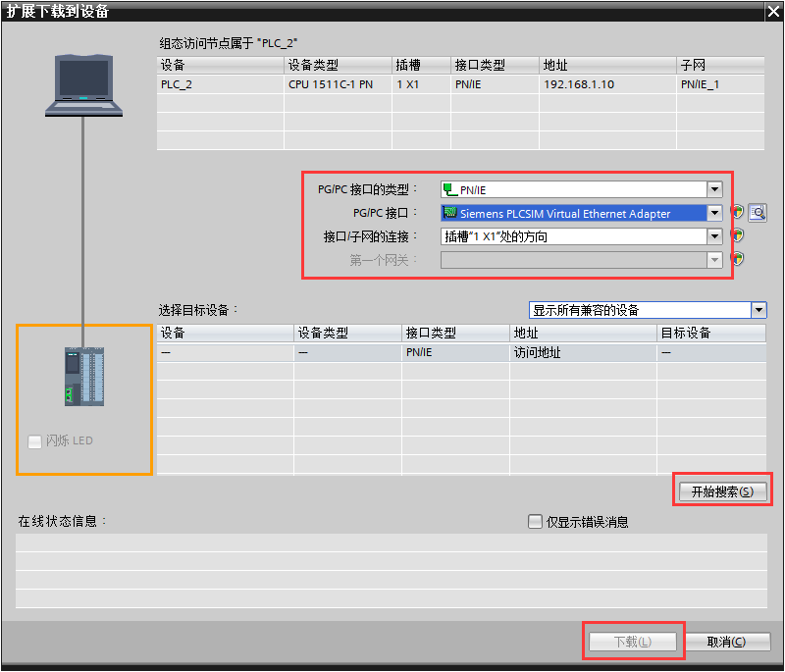Open the 接口/子网的连接 dropdown
Viewport: 785px width, 672px height.
[x=714, y=236]
